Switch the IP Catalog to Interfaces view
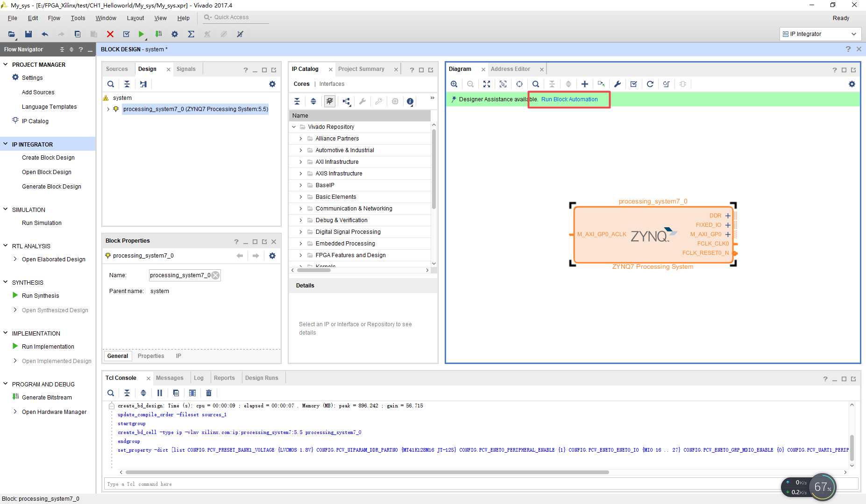The width and height of the screenshot is (866, 504). 332,84
